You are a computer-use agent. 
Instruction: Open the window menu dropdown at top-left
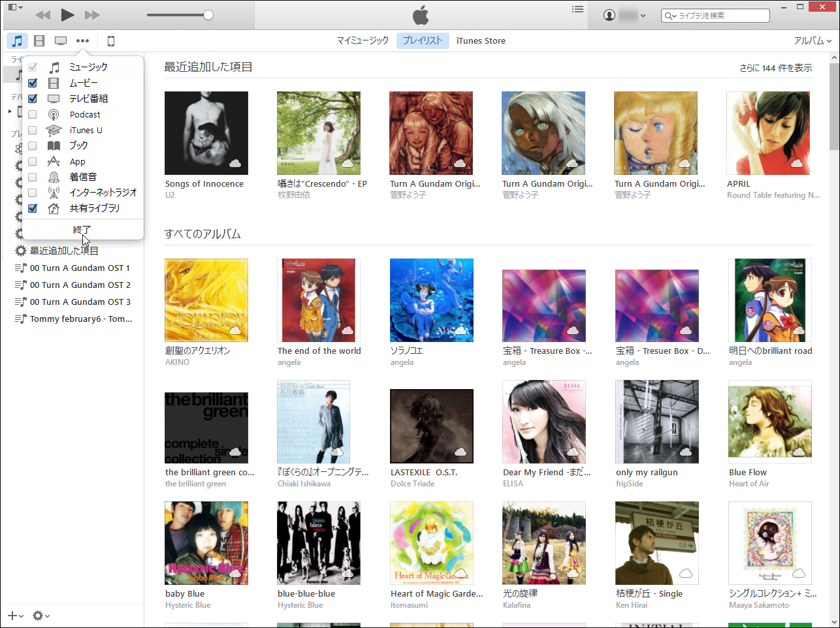(15, 7)
